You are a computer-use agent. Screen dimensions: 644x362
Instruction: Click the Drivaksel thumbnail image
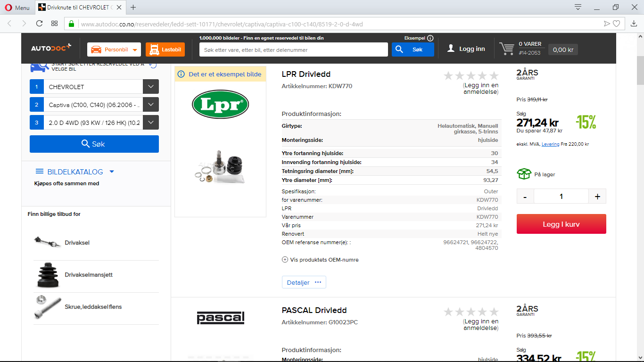tap(48, 242)
